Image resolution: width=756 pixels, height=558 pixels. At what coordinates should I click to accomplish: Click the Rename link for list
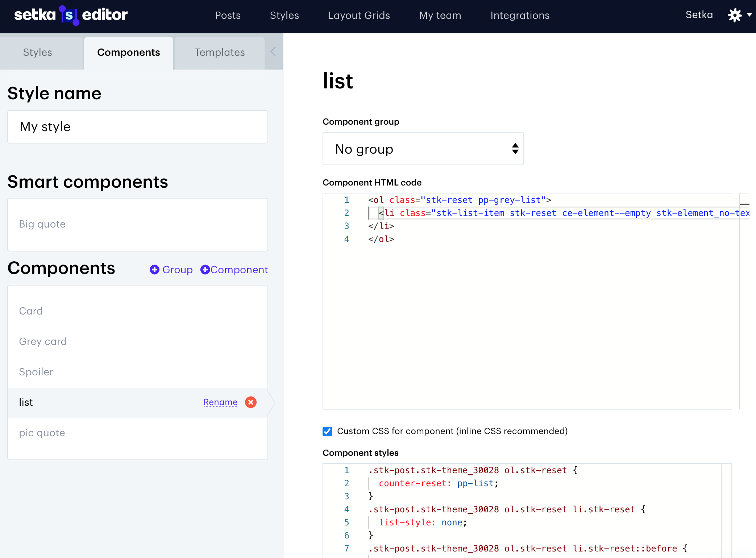tap(220, 402)
